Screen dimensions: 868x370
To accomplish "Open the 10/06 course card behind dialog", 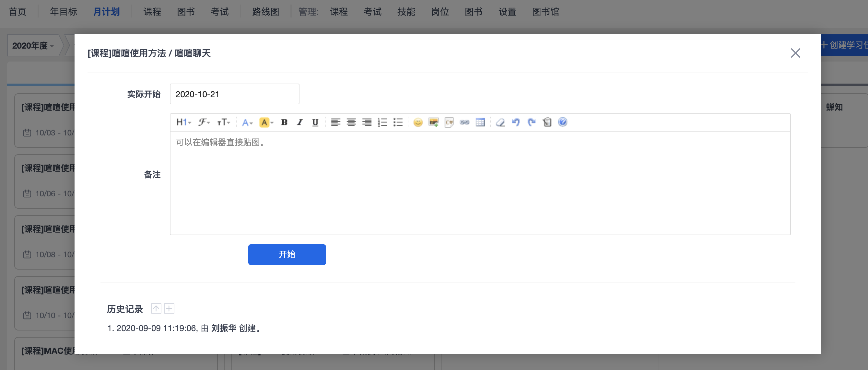I will pyautogui.click(x=44, y=181).
